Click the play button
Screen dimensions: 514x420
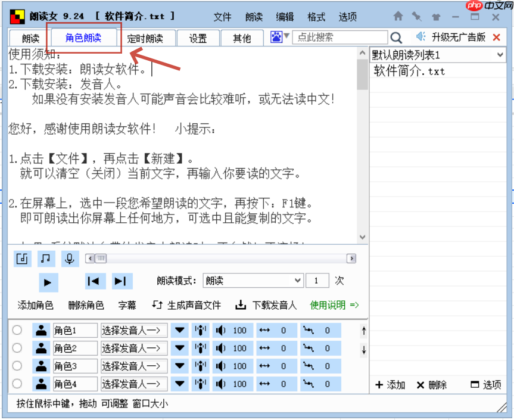click(x=48, y=282)
